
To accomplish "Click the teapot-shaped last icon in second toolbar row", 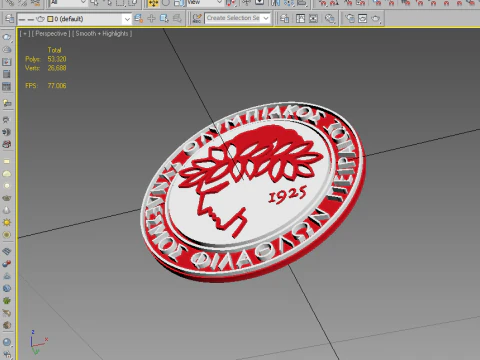I will (x=376, y=18).
